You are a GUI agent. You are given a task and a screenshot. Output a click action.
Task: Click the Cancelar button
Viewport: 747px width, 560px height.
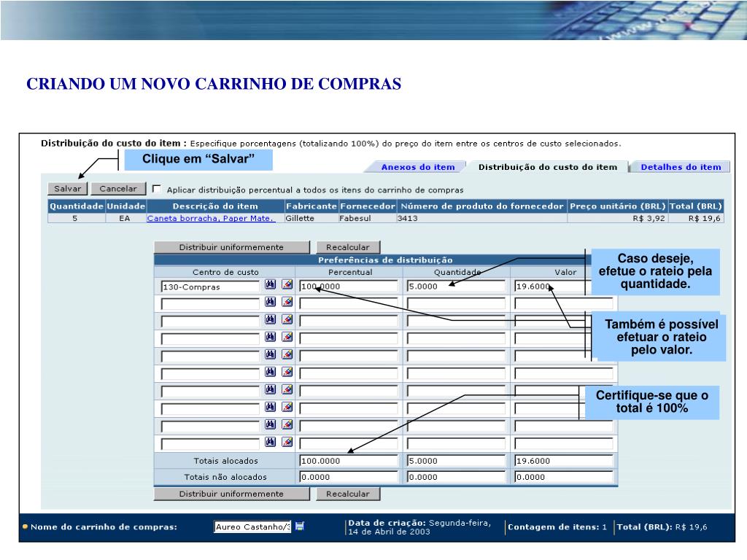point(118,189)
